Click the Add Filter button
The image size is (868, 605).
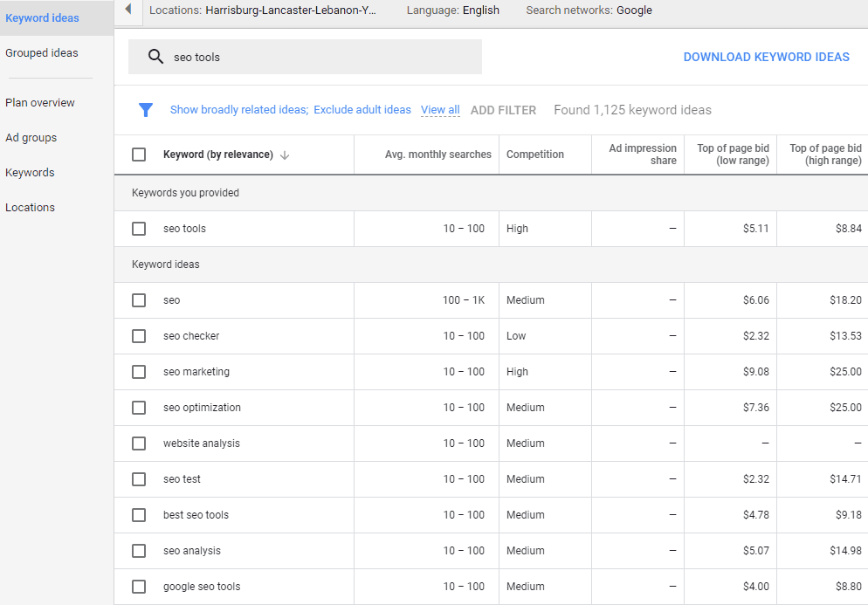pos(503,110)
